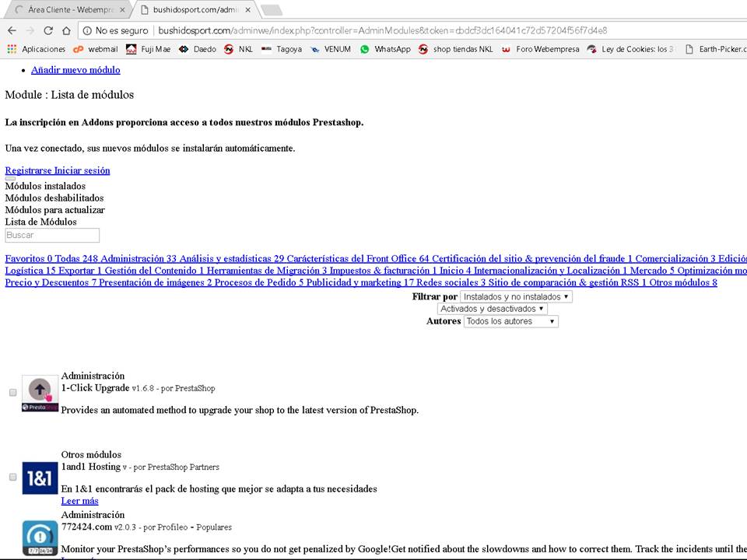Image resolution: width=747 pixels, height=560 pixels.
Task: Open 'Gestión del Contenido 1' category
Action: pos(154,271)
